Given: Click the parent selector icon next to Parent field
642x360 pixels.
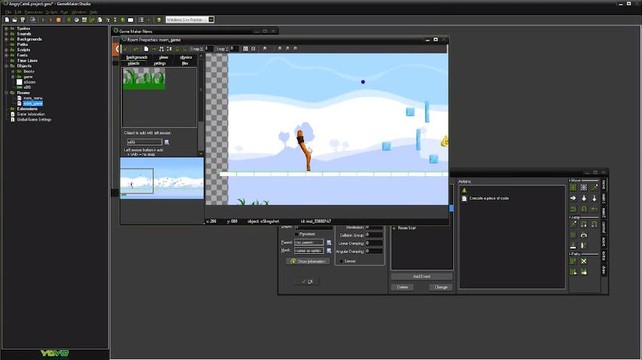Looking at the screenshot, I should [329, 242].
